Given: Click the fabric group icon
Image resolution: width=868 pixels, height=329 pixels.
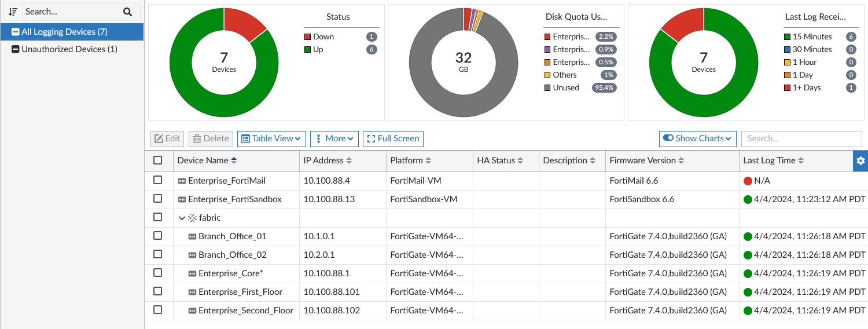Looking at the screenshot, I should (x=193, y=218).
